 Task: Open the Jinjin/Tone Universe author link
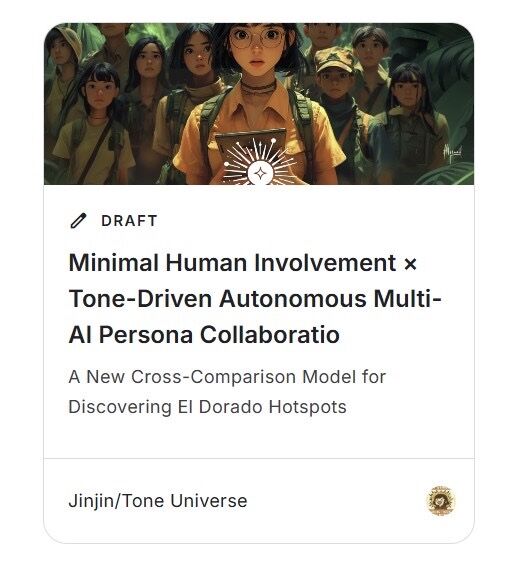tap(158, 501)
